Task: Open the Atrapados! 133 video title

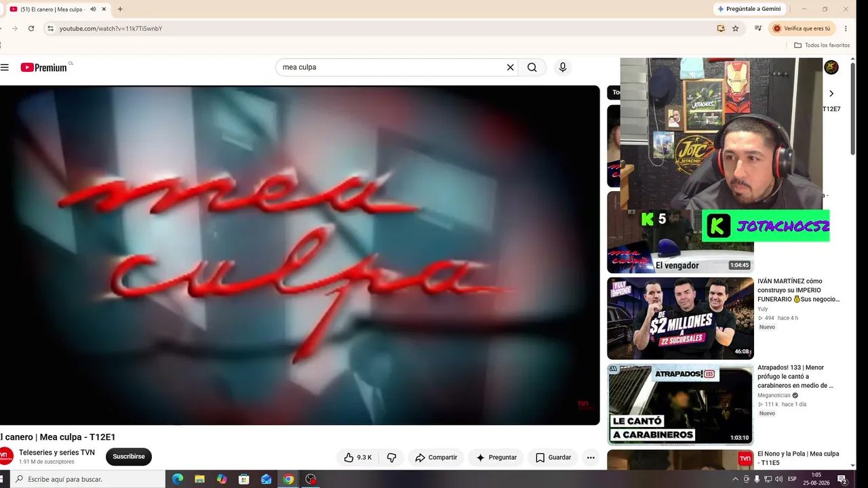Action: click(x=795, y=377)
